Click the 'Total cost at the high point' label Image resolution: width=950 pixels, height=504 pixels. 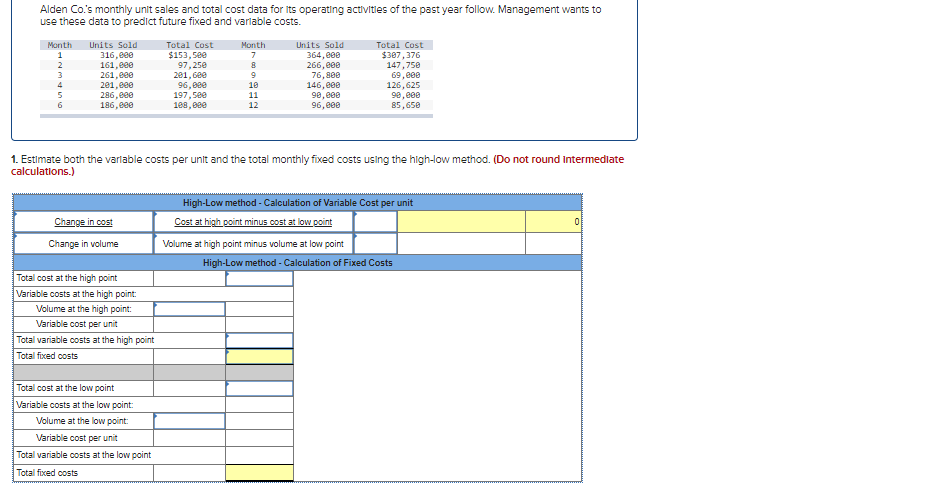tap(67, 278)
